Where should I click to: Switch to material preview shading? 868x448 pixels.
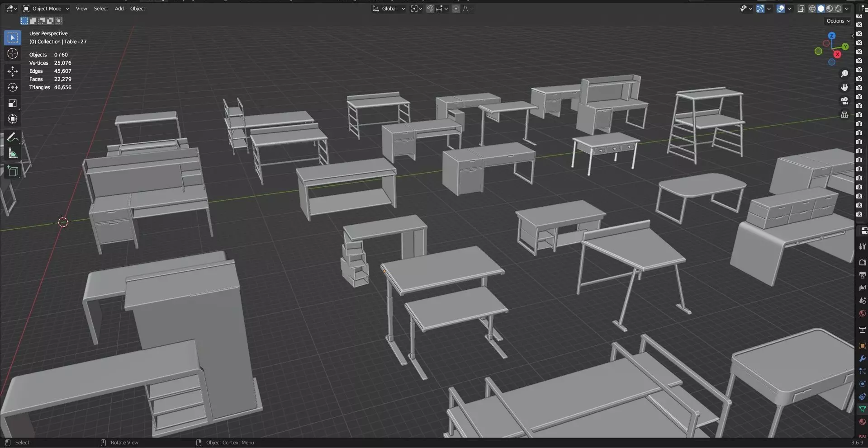tap(830, 9)
